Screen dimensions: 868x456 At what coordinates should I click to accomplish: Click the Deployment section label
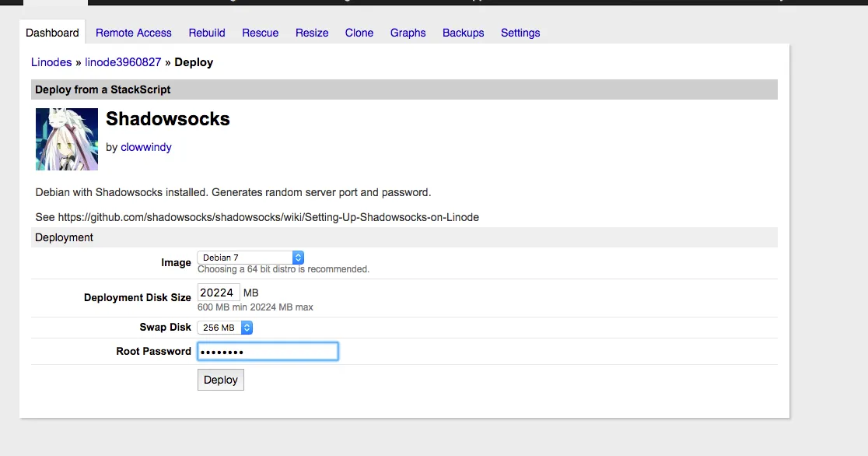65,237
